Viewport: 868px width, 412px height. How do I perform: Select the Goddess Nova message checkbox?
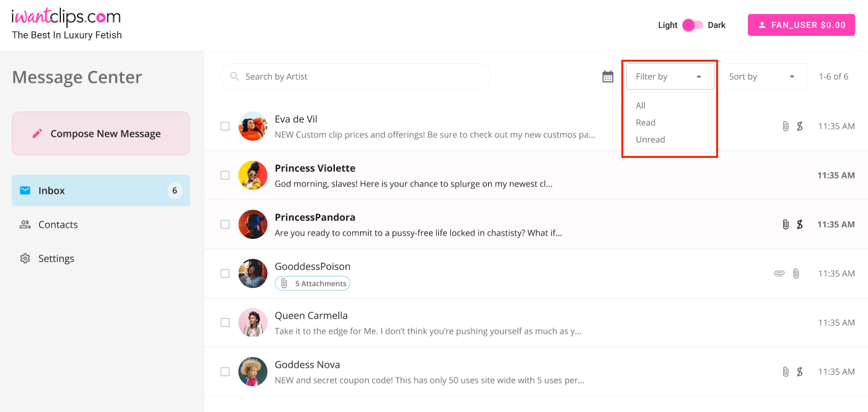pos(225,372)
